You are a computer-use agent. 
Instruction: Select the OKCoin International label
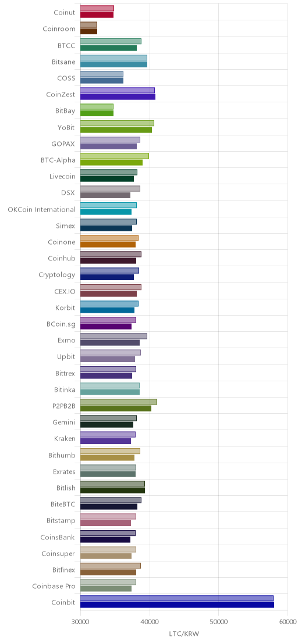pyautogui.click(x=42, y=209)
